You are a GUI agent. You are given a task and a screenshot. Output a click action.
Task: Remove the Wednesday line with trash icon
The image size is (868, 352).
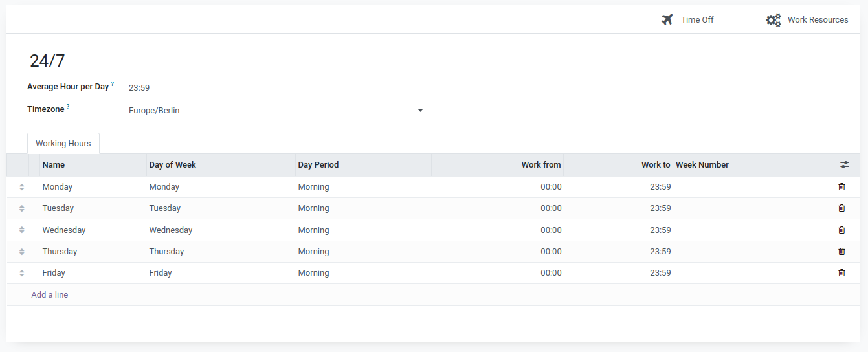(x=841, y=230)
